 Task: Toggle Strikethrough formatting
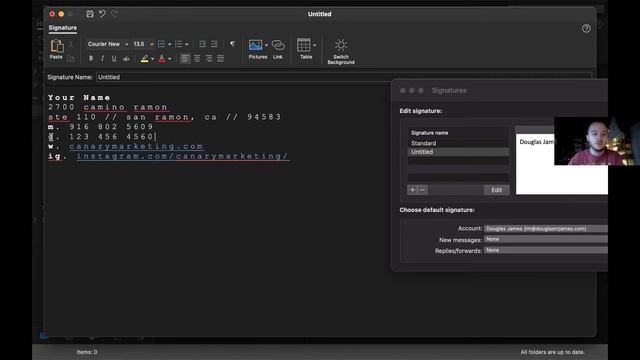coord(126,59)
